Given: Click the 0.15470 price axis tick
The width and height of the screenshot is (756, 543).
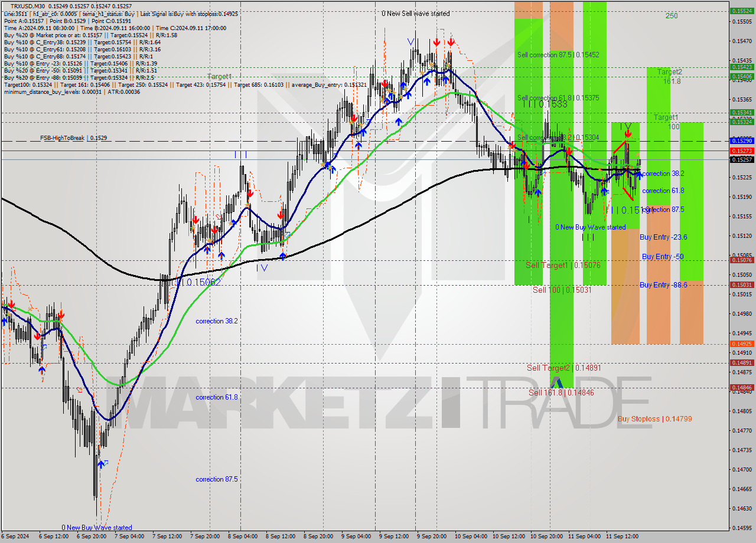Looking at the screenshot, I should [742, 41].
